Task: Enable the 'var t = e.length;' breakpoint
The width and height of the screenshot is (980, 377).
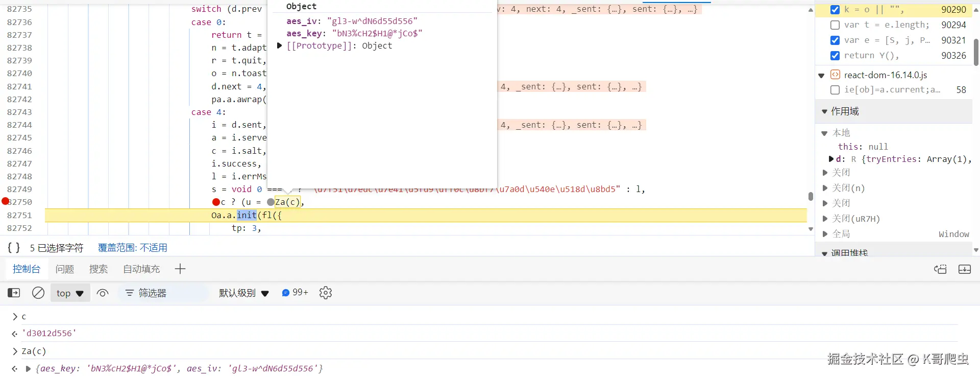Action: [835, 25]
